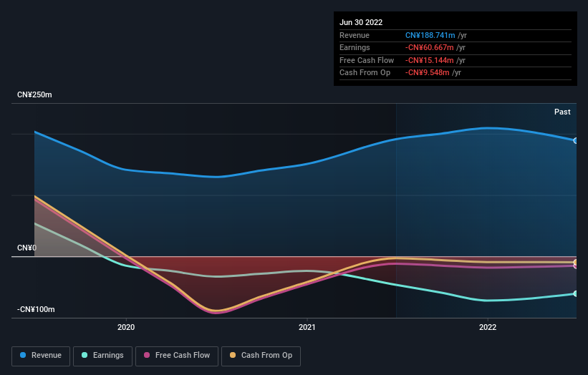Click the Revenue endpoint marker on the blue line

(576, 141)
